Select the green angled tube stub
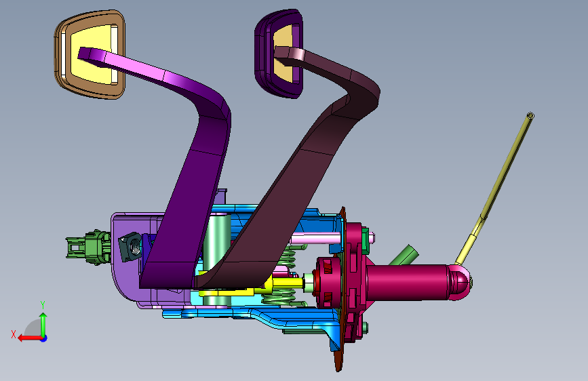This screenshot has width=588, height=381. pos(404,255)
